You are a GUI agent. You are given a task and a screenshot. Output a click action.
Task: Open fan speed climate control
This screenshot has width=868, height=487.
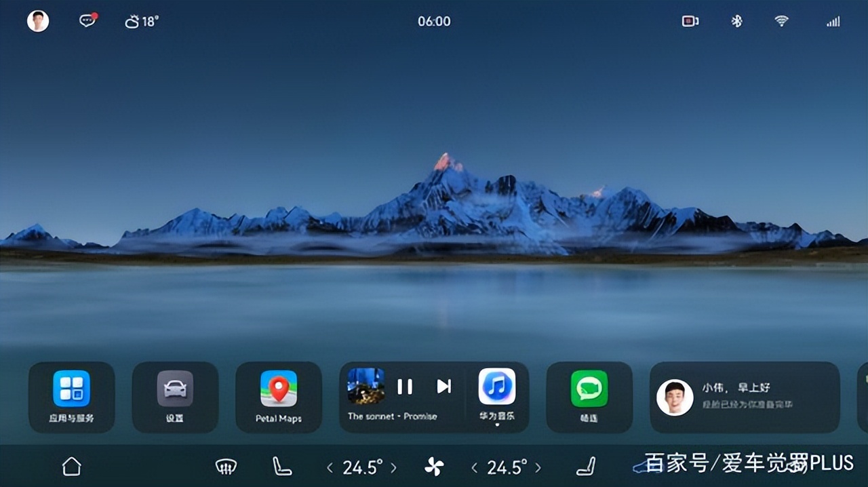[434, 467]
